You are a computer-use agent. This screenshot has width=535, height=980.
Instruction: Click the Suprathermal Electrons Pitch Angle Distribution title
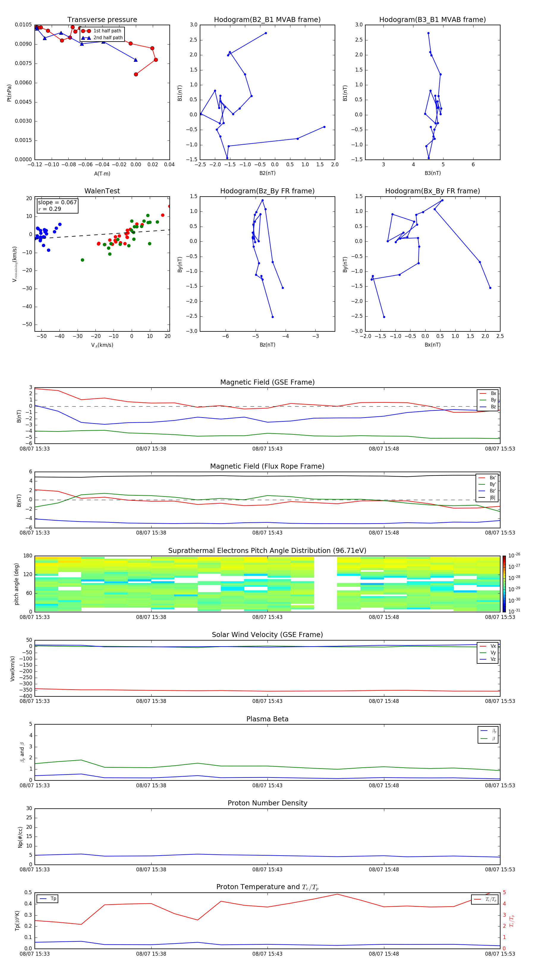tap(267, 551)
